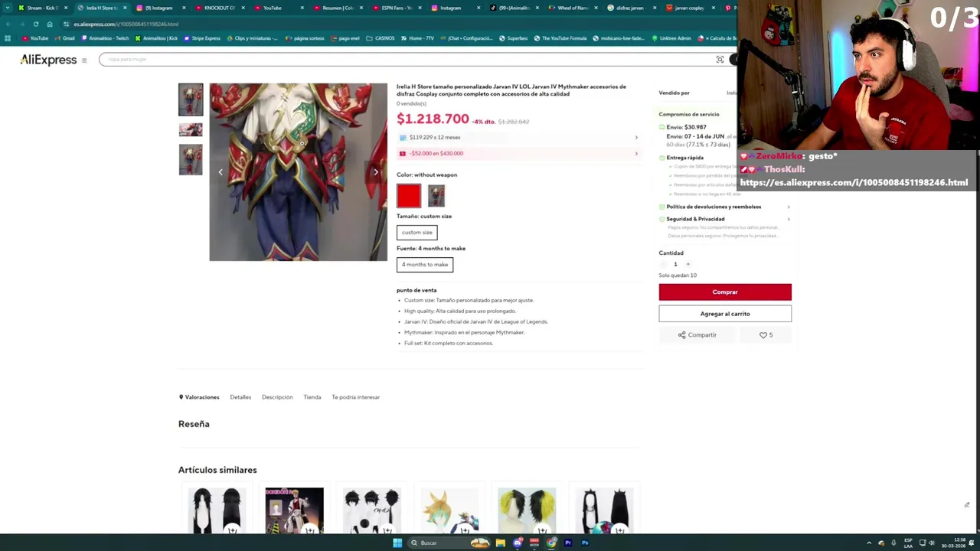Click volume icon in system tray
Viewport: 980px width, 551px height.
click(932, 543)
